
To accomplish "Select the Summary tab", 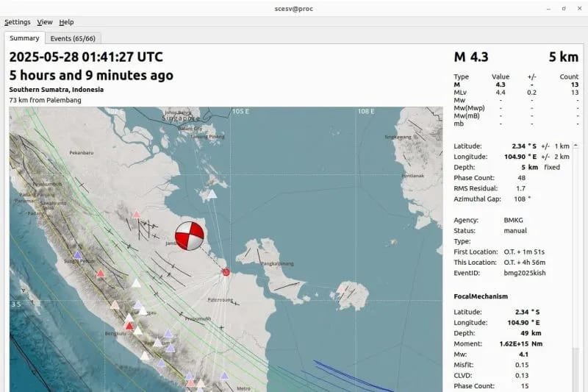I will (x=24, y=38).
